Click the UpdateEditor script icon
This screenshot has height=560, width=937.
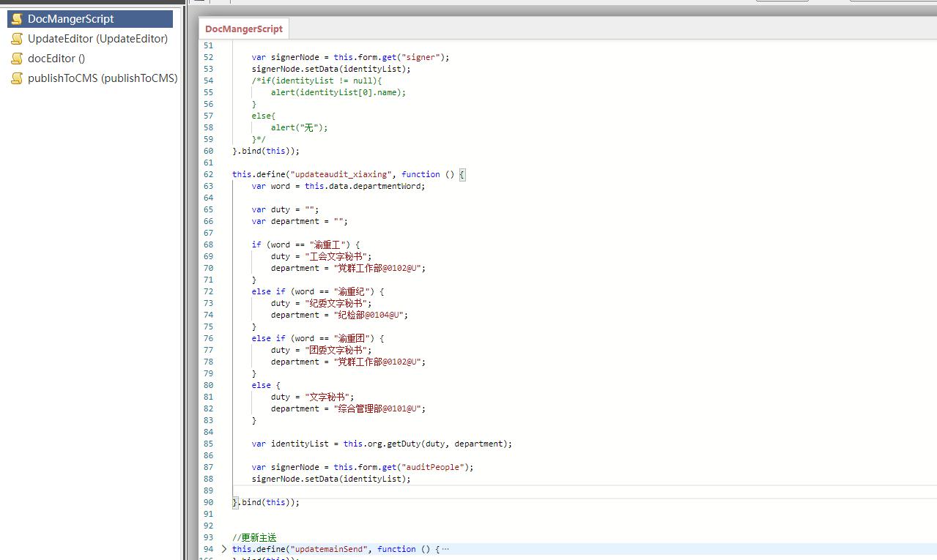tap(17, 39)
